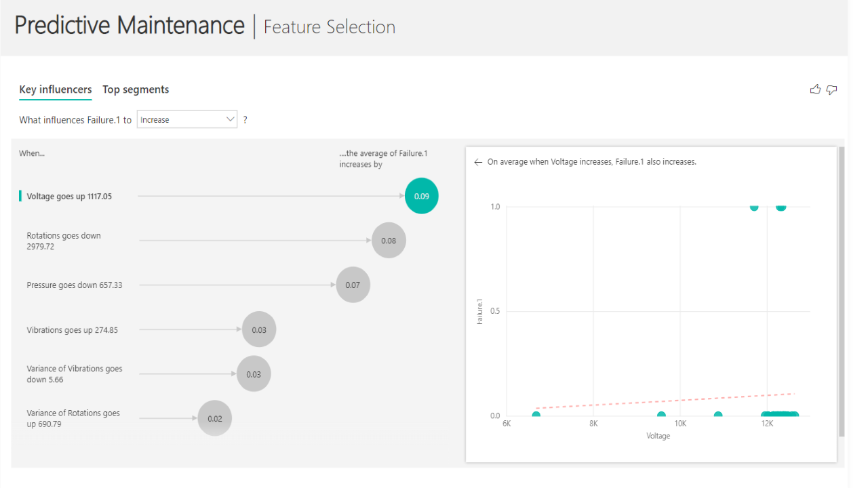Select the 0.03 Variance of Vibrations bubble
This screenshot has width=868, height=488.
pyautogui.click(x=254, y=374)
